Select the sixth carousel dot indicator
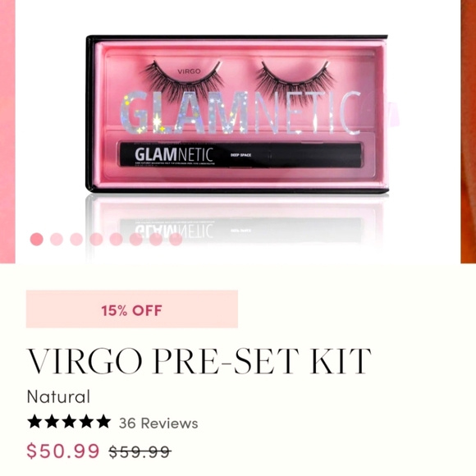Viewport: 476px width, 476px height. (x=136, y=239)
